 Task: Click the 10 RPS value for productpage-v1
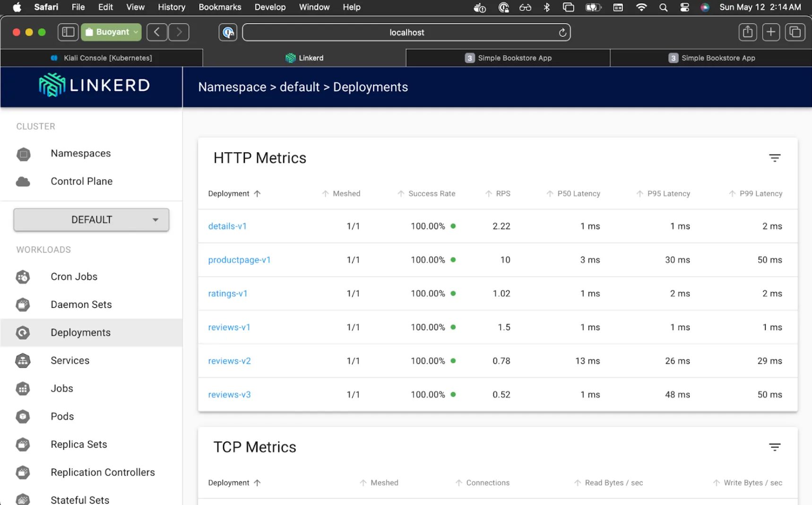(x=505, y=260)
